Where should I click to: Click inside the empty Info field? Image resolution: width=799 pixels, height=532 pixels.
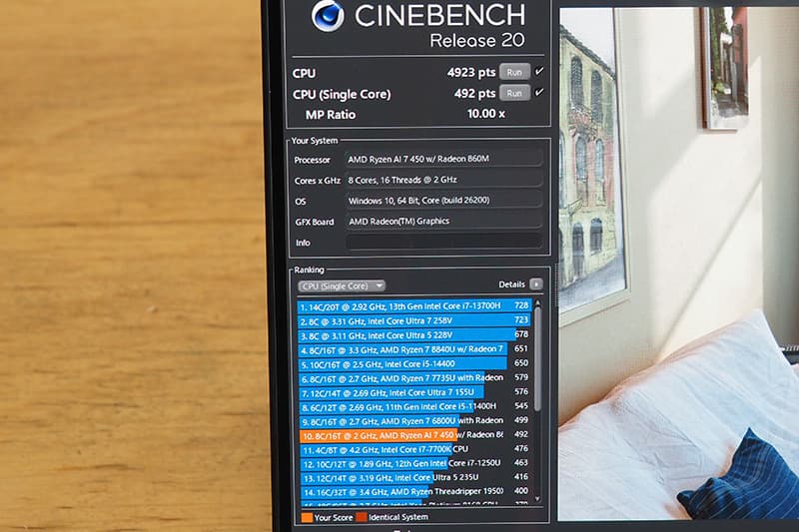443,243
